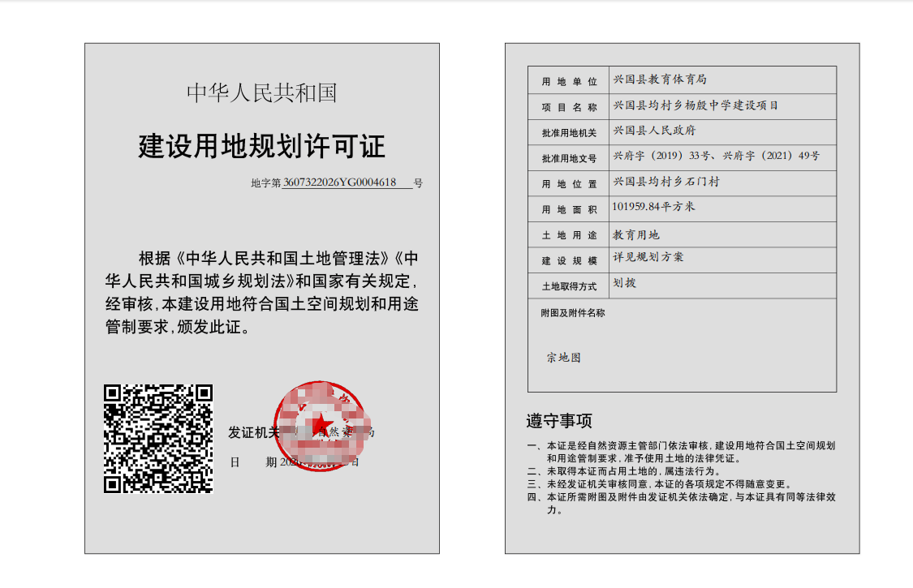Click the 土地用途 value 教育用地
The height and width of the screenshot is (588, 913).
point(636,235)
